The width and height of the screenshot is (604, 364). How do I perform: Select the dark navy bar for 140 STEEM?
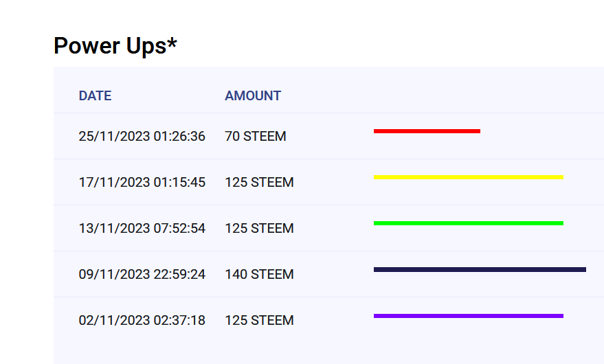click(x=480, y=269)
